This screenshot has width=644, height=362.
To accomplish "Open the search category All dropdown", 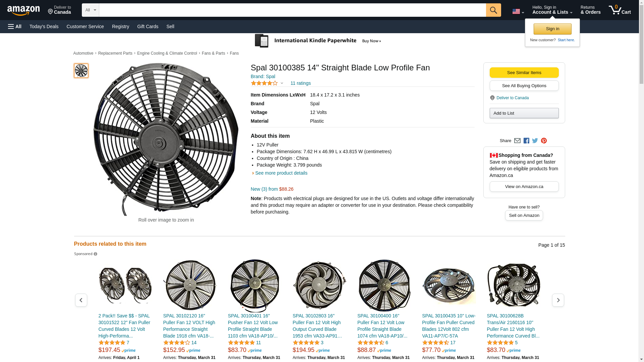I will [x=90, y=10].
